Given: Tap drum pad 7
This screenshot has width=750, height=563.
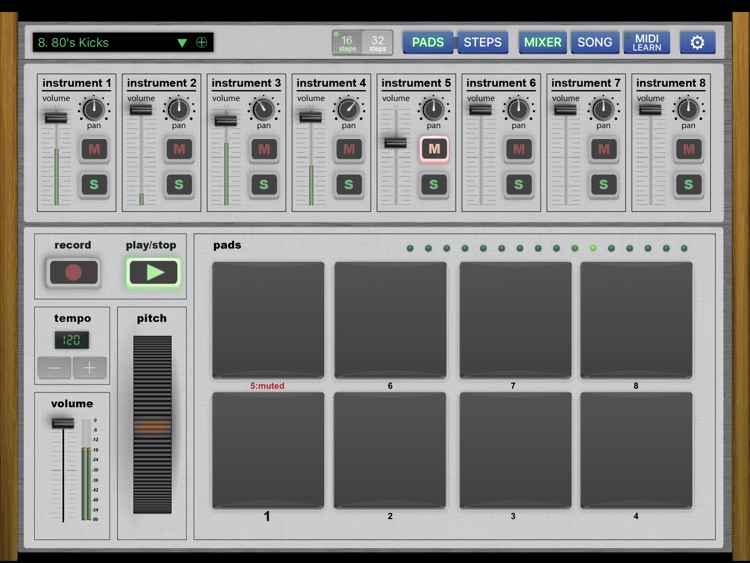Looking at the screenshot, I should pos(515,320).
